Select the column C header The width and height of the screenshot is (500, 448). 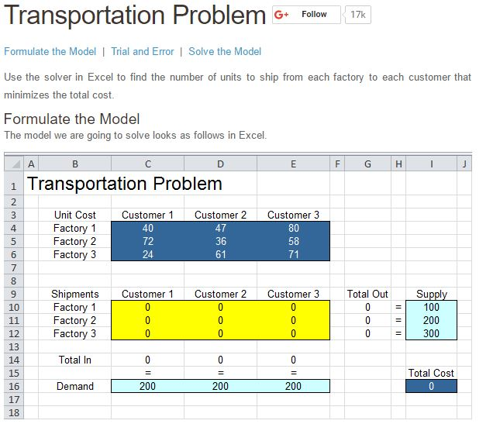147,164
